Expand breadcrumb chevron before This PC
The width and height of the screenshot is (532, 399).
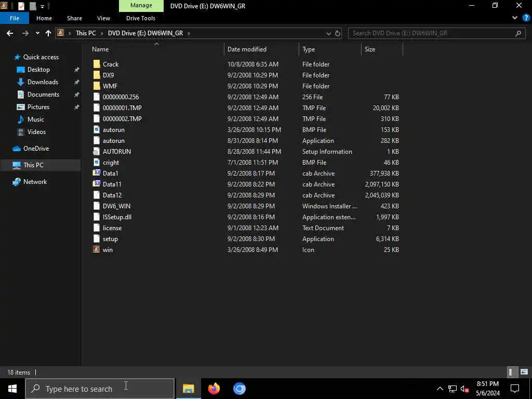[70, 33]
